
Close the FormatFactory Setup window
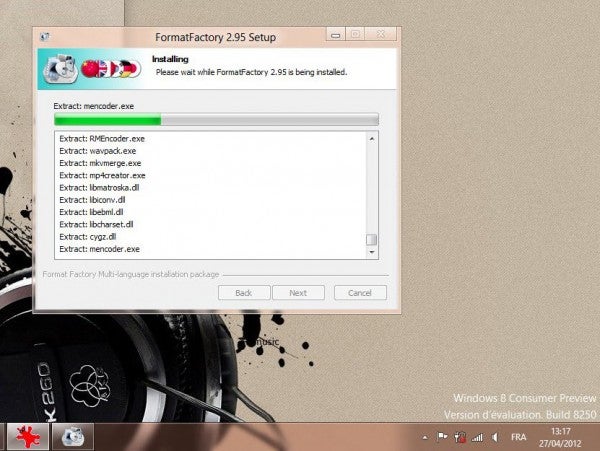[380, 34]
